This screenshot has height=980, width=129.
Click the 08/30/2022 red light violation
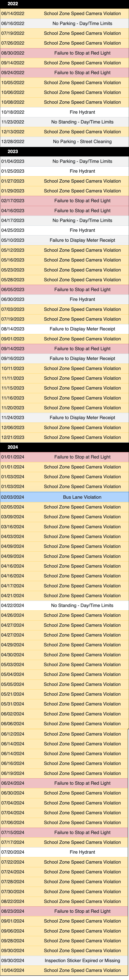[x=64, y=53]
